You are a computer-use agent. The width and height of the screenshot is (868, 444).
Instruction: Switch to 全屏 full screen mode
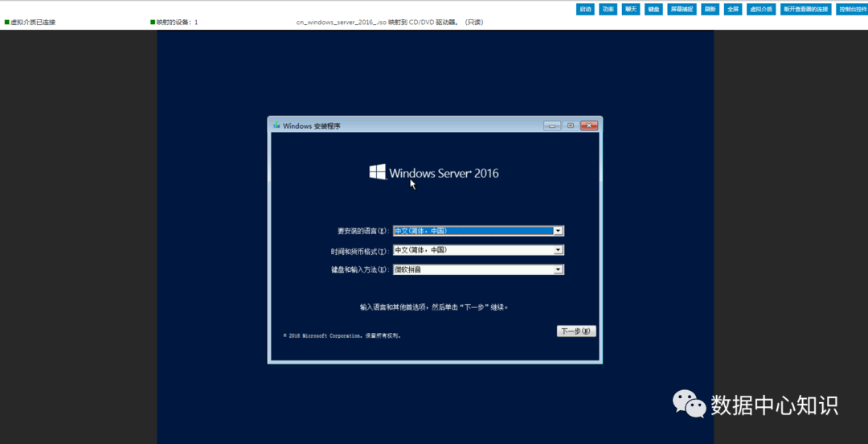733,10
